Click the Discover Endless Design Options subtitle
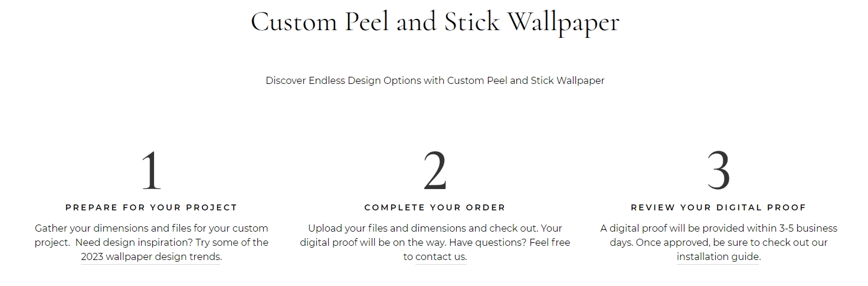Viewport: 868px width, 286px height. tap(435, 80)
